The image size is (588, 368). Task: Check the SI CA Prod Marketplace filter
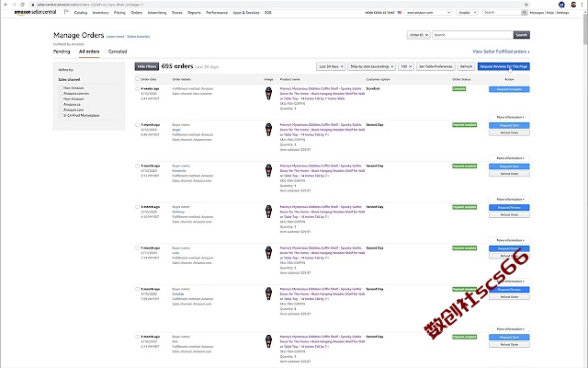(x=61, y=115)
